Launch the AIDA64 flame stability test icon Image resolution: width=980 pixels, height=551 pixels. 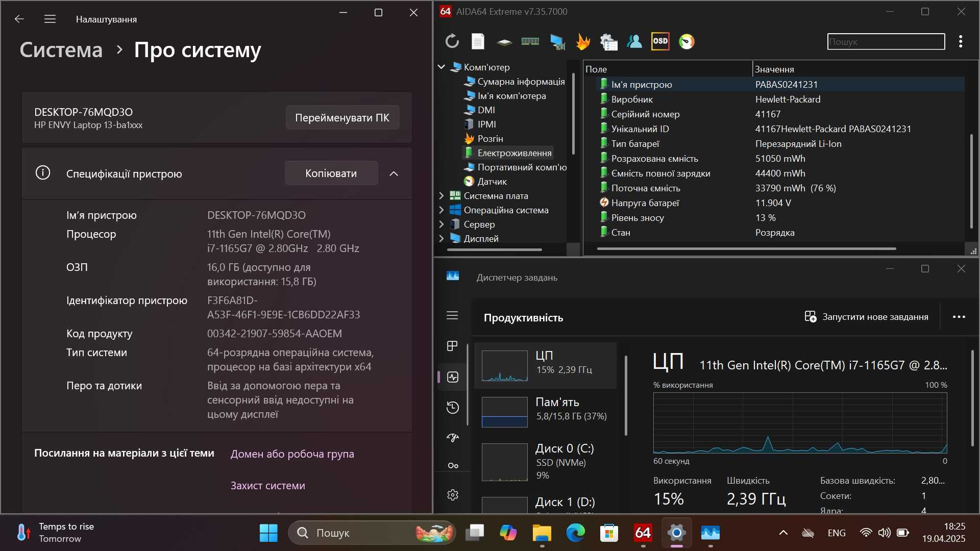pos(583,41)
